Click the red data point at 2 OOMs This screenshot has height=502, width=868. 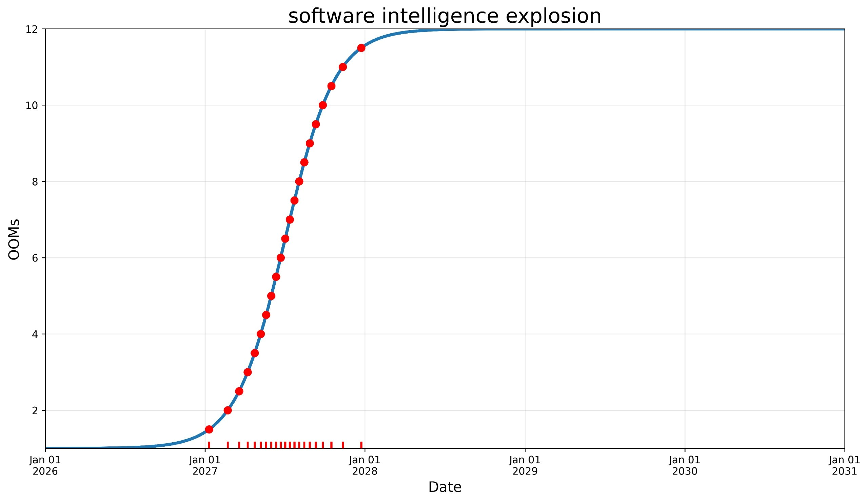point(228,410)
